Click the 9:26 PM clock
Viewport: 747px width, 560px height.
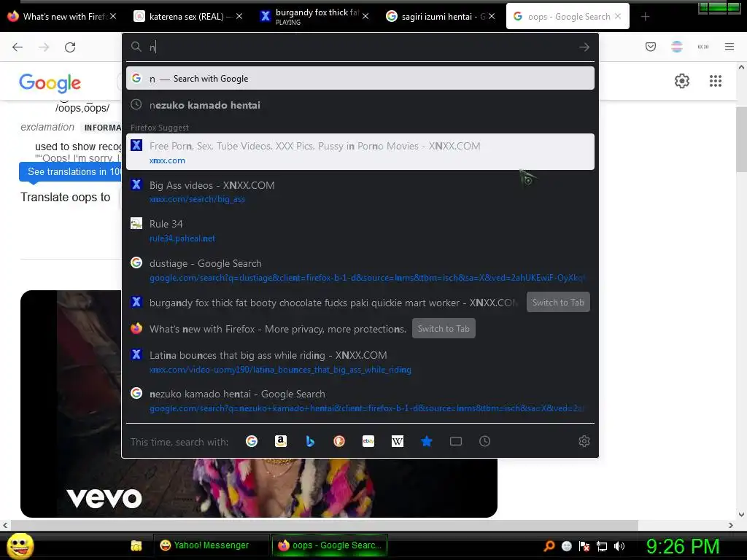(x=682, y=546)
